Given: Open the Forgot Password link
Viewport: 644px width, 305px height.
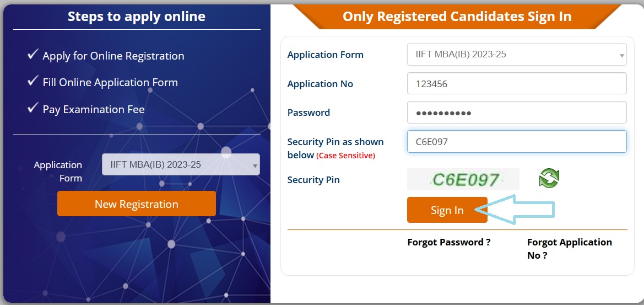Looking at the screenshot, I should click(449, 242).
